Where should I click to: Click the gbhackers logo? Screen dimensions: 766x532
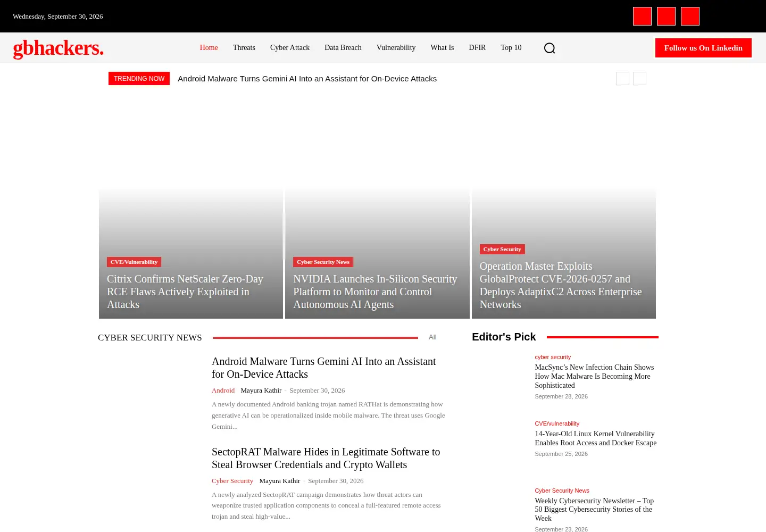coord(59,48)
